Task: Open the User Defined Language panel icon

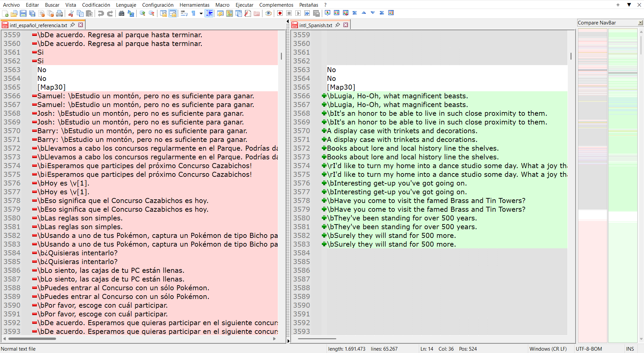Action: click(220, 13)
